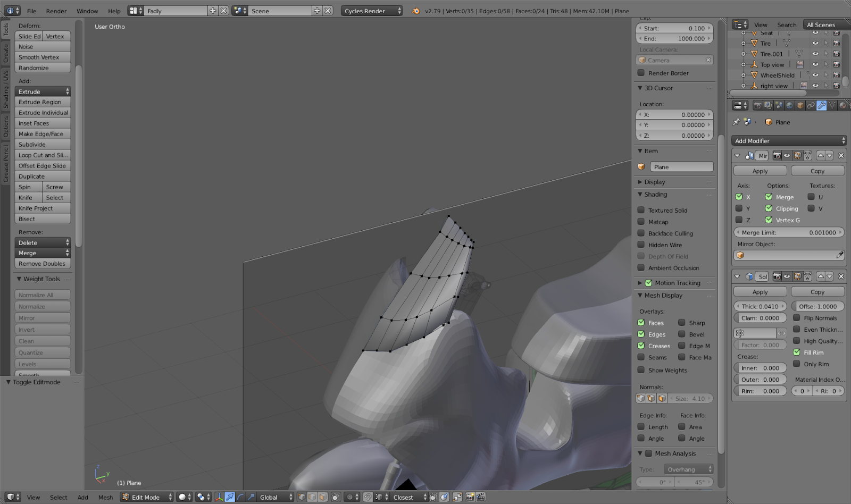Open the Mesh menu in 3D view header
The height and width of the screenshot is (504, 851).
tap(105, 497)
